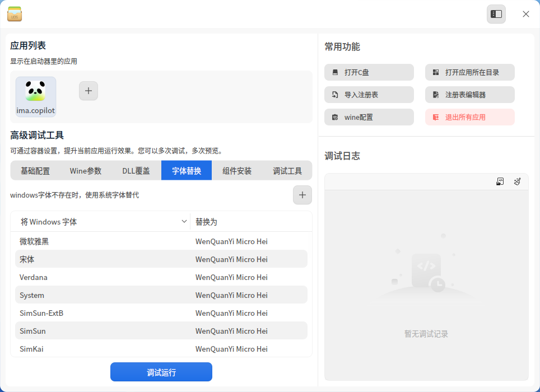This screenshot has width=540, height=392.
Task: Import a registry file
Action: point(369,95)
